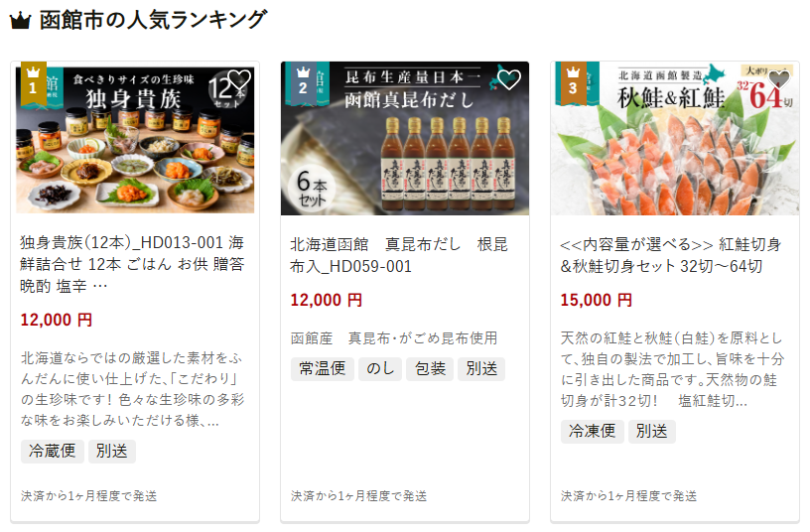The width and height of the screenshot is (810, 532).
Task: Select the 冷蔵便 tag
Action: 53,452
